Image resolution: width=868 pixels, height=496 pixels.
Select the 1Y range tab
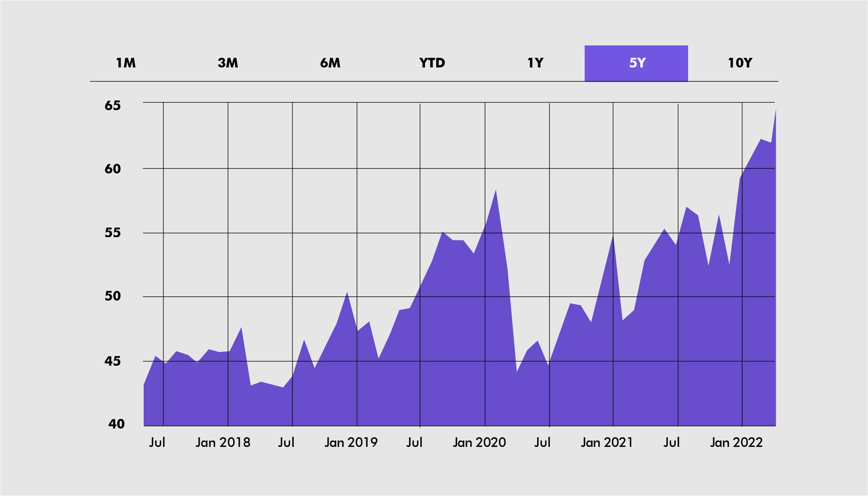[x=535, y=63]
